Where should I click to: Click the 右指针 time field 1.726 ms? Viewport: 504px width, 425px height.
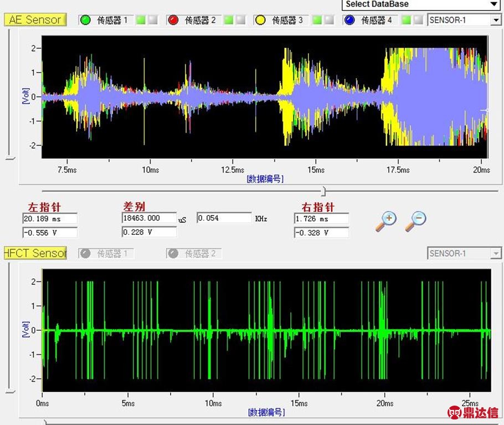click(x=321, y=219)
